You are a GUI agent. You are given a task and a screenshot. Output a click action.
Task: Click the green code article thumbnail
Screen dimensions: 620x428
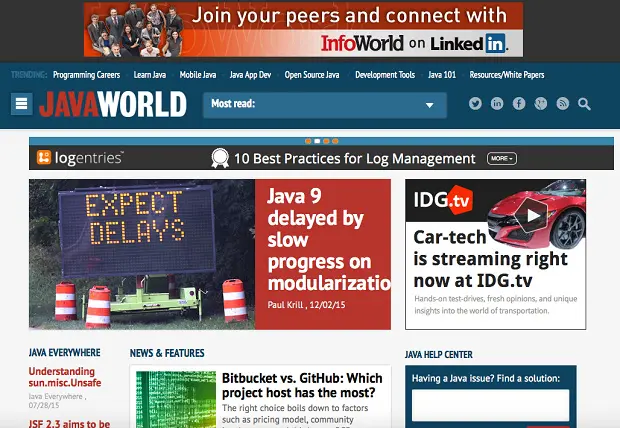176,400
